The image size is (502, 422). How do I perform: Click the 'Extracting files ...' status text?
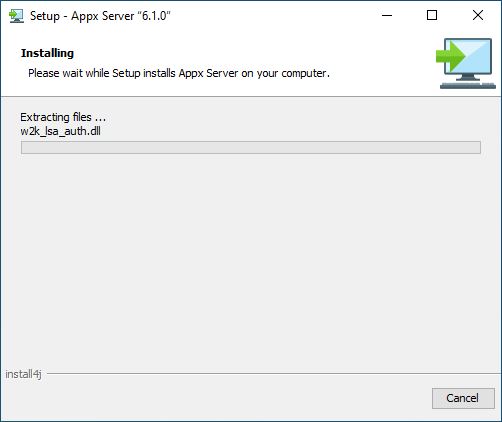point(63,117)
